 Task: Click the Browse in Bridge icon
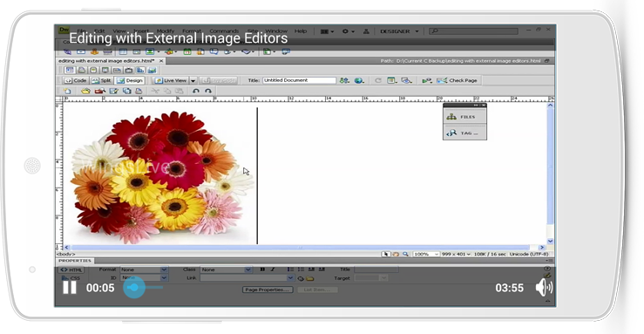[x=100, y=92]
